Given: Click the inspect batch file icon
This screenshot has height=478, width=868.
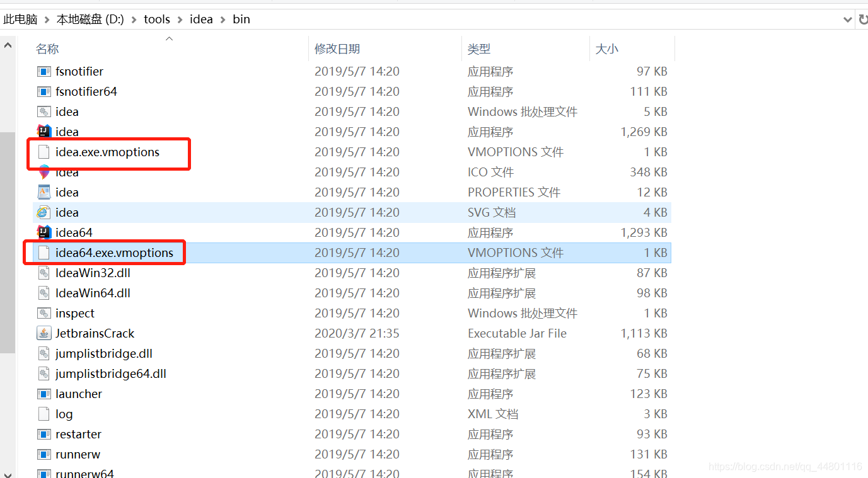Looking at the screenshot, I should pos(43,313).
